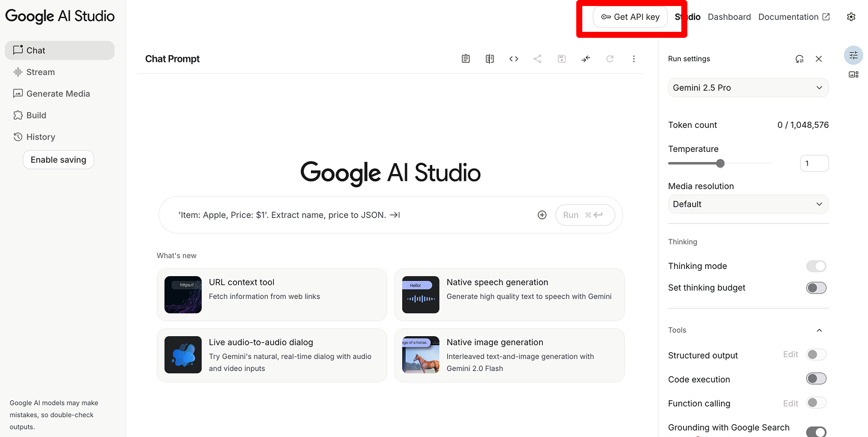Open the Get code angle-brackets icon

pos(514,59)
